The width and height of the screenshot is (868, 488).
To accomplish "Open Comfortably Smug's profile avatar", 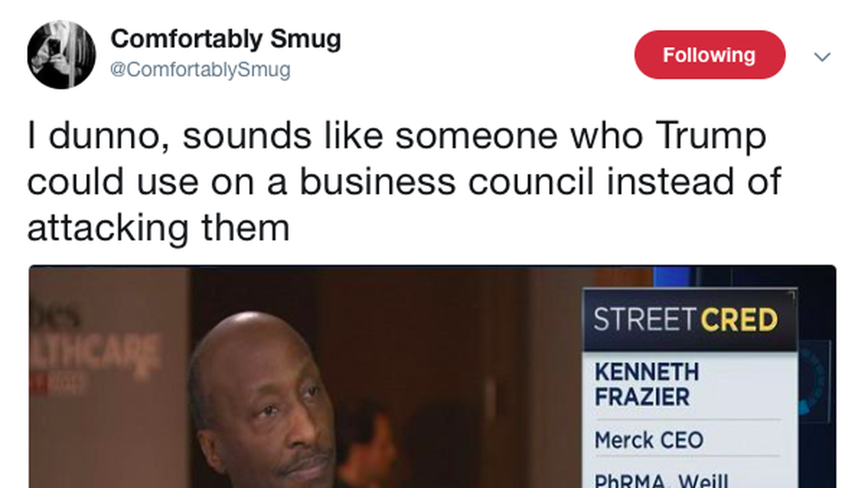I will (61, 55).
